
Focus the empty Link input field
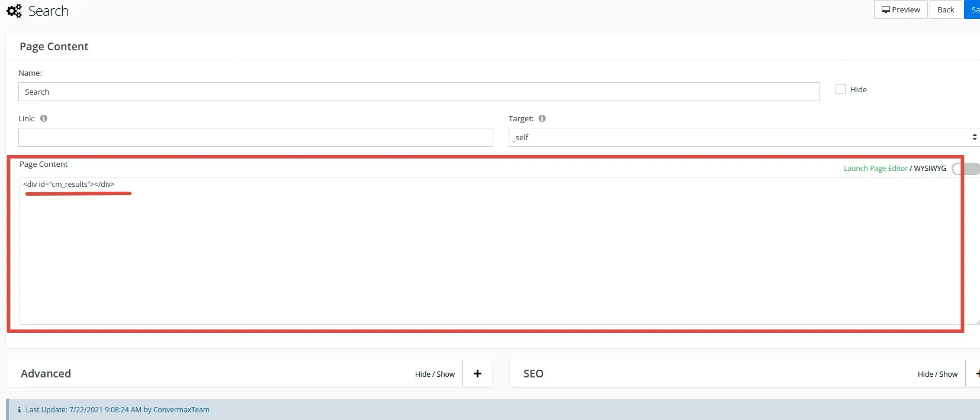pos(255,137)
